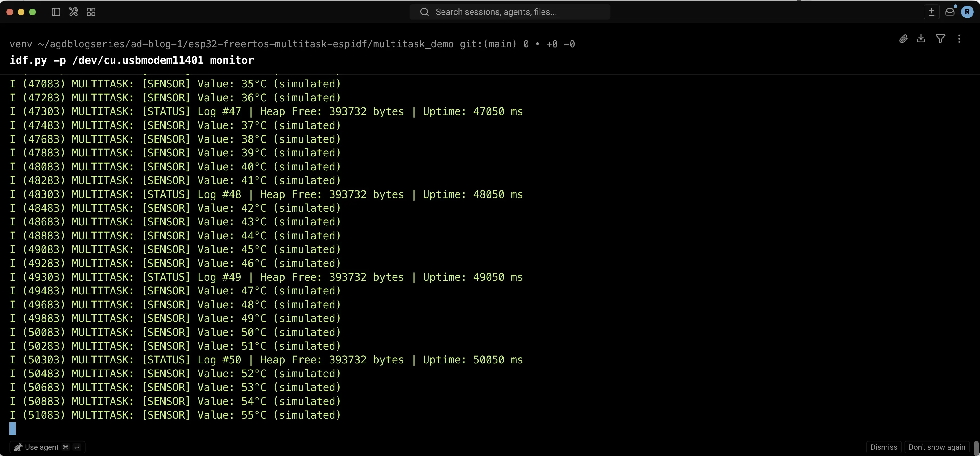Screen dimensions: 980x456
Task: Click the macOS yellow minimize button
Action: 21,12
